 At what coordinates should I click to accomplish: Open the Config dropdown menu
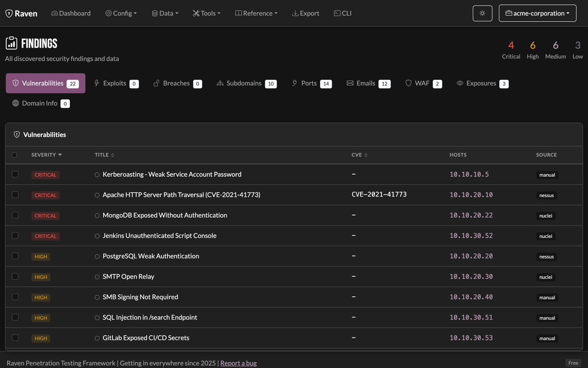(121, 13)
